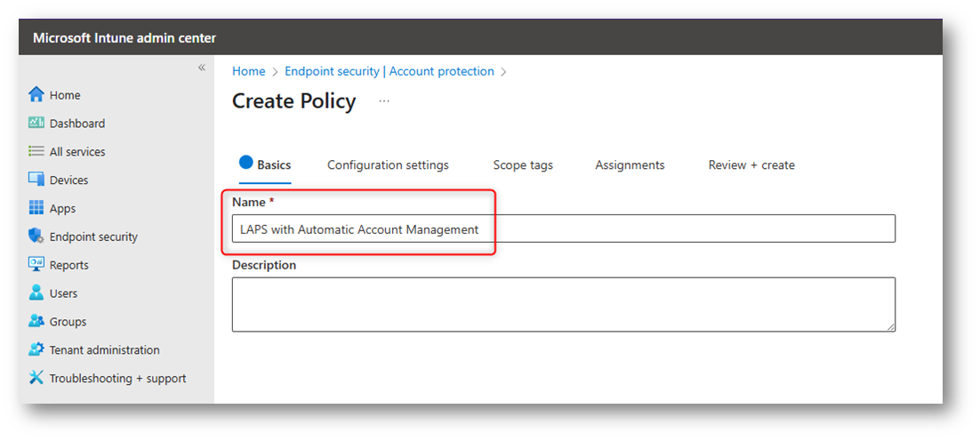Click inside the Description text area
The height and width of the screenshot is (441, 980).
point(564,304)
